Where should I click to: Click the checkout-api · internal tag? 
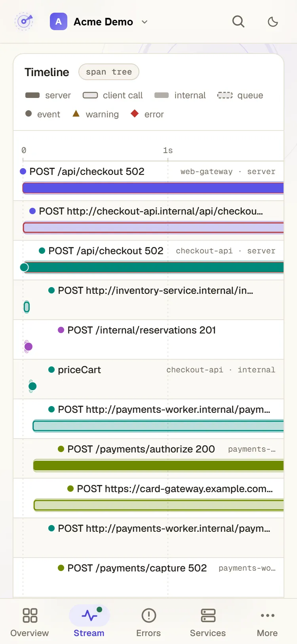click(221, 370)
